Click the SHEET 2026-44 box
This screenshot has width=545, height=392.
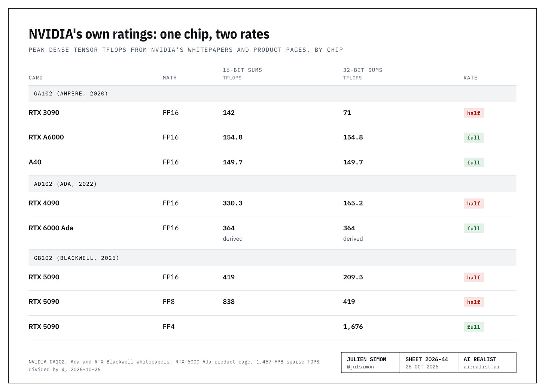pyautogui.click(x=429, y=362)
